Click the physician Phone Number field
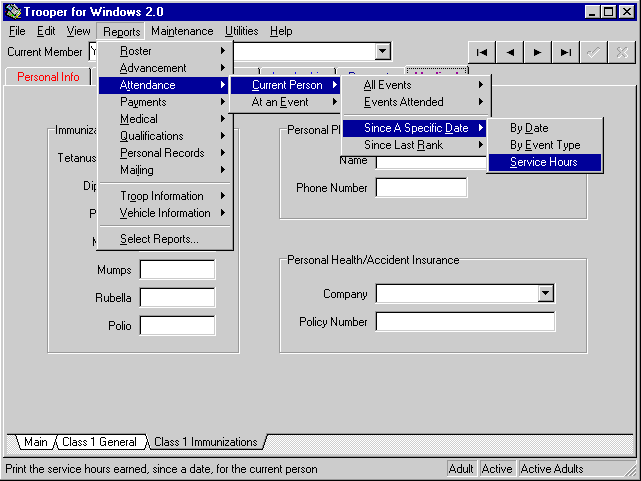This screenshot has width=641, height=481. (421, 188)
